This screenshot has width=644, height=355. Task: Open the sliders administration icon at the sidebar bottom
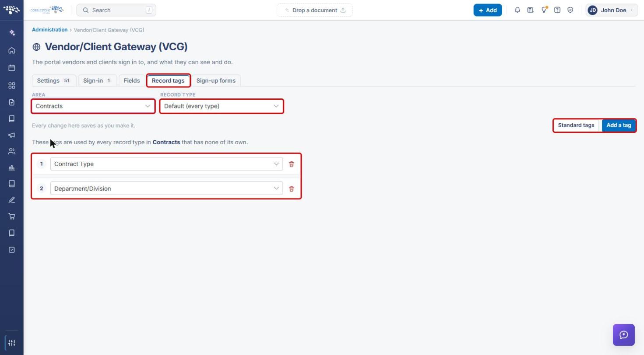[12, 343]
